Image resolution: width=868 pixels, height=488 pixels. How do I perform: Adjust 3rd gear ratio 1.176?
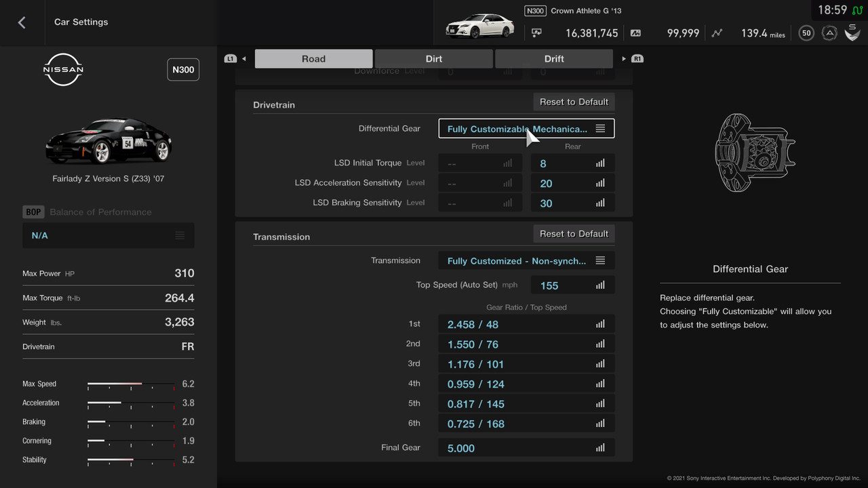click(x=527, y=364)
